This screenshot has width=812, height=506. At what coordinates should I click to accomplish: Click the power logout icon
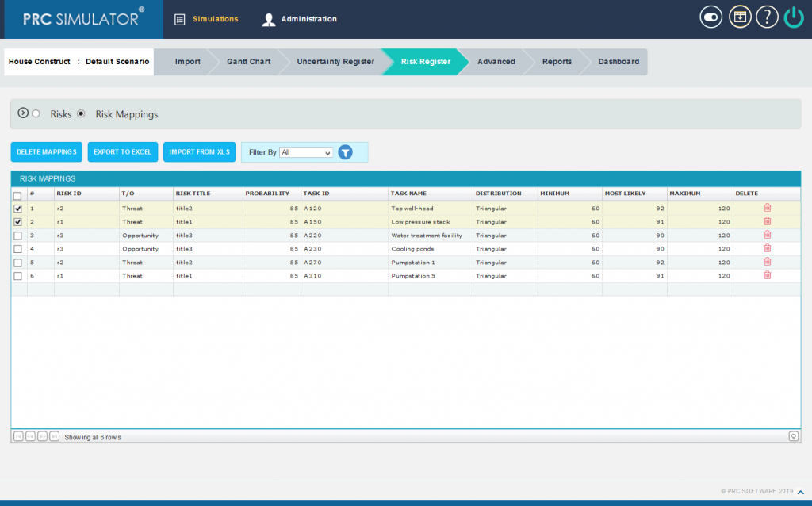(794, 17)
